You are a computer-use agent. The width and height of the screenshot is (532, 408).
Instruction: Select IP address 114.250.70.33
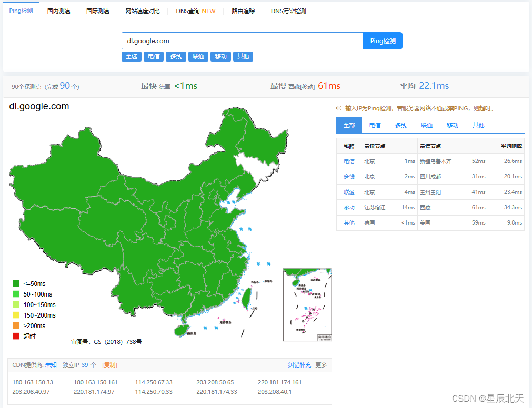click(154, 392)
